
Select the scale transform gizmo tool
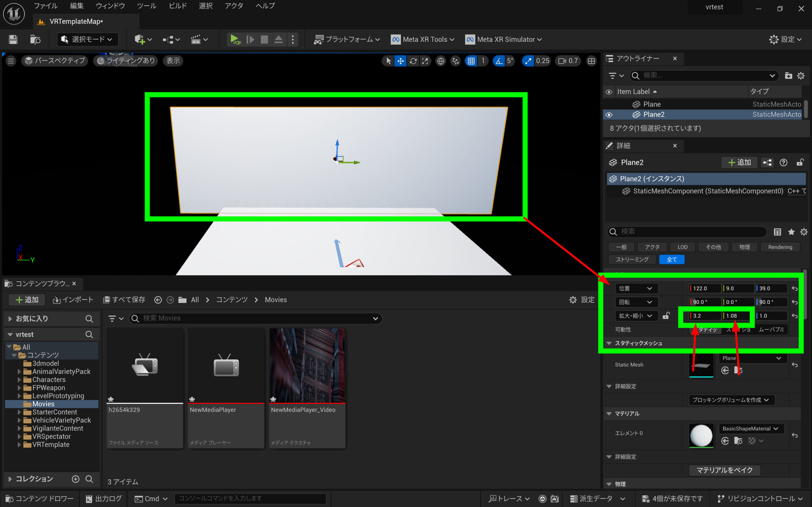[425, 61]
